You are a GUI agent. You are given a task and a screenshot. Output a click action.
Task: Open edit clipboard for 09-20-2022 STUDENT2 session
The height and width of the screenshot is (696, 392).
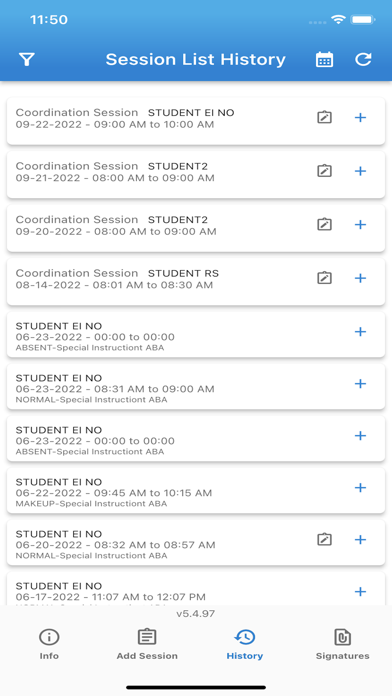325,224
